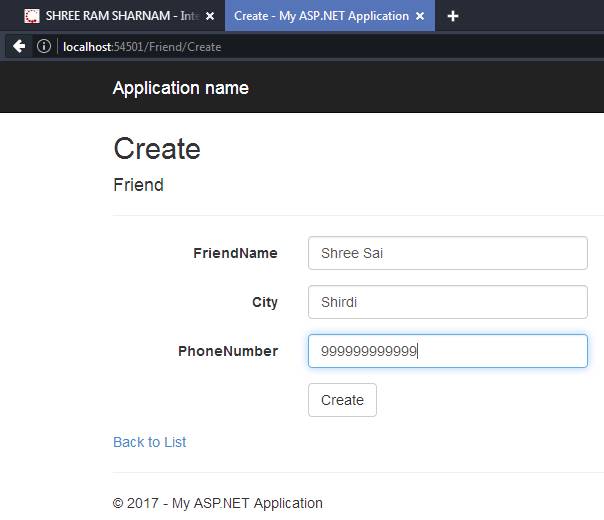Screen dimensions: 604x520
Task: Click the SHREE RAM SHARNAM tab favicon
Action: [x=32, y=16]
